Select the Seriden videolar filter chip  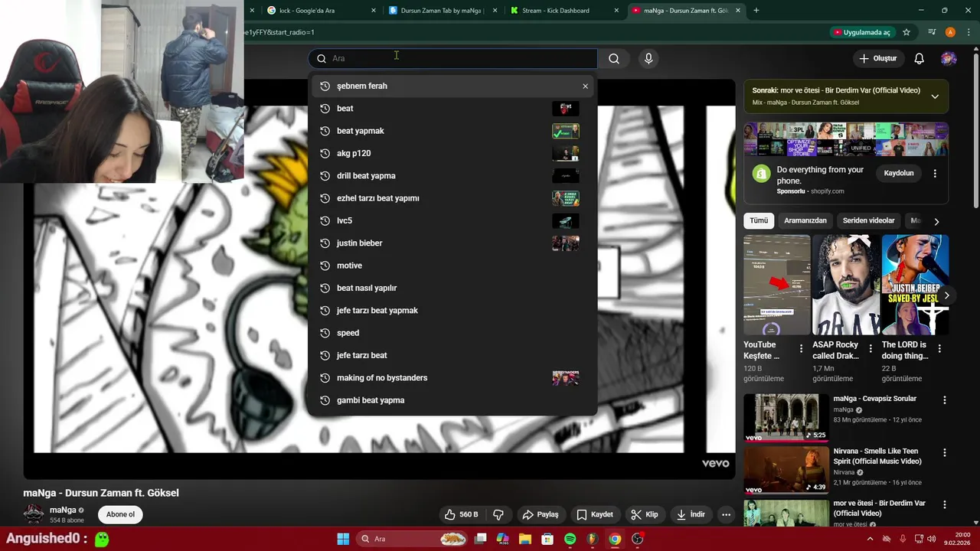click(x=868, y=220)
